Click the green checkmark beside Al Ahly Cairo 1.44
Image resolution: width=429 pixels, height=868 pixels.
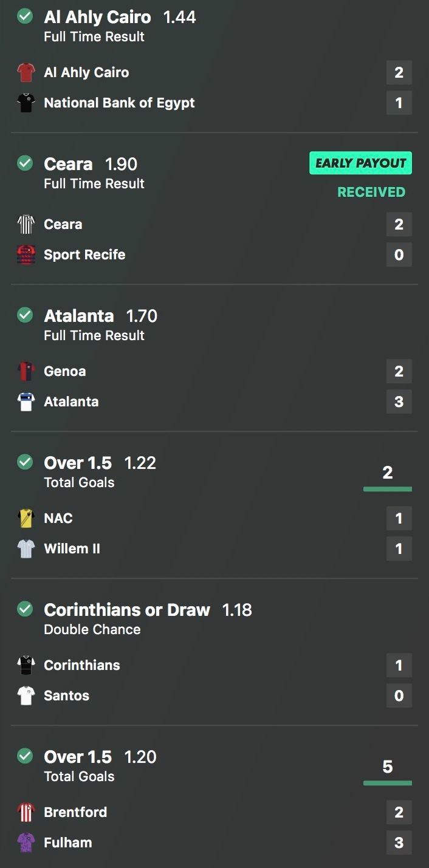(25, 16)
